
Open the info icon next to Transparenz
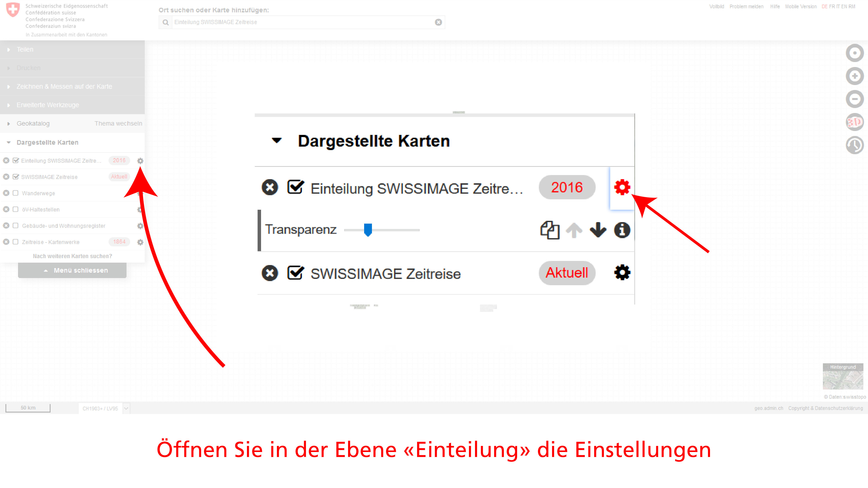coord(622,230)
